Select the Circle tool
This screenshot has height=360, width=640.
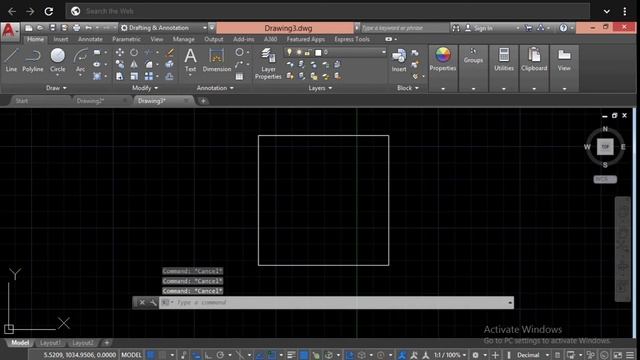(x=58, y=60)
